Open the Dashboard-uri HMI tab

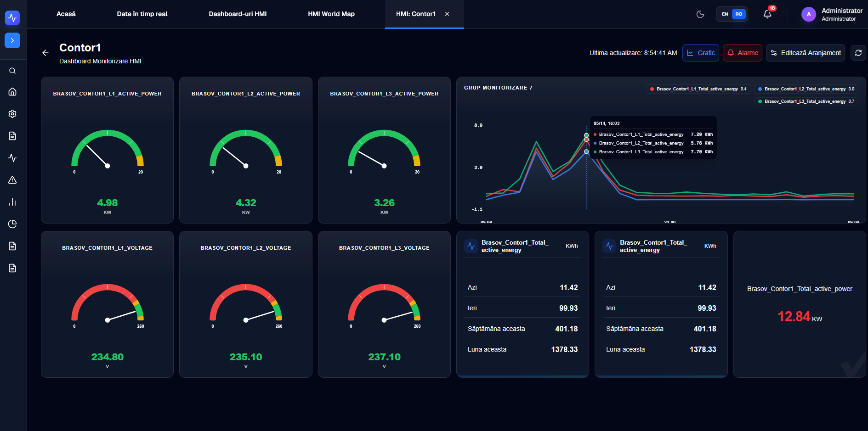coord(238,14)
